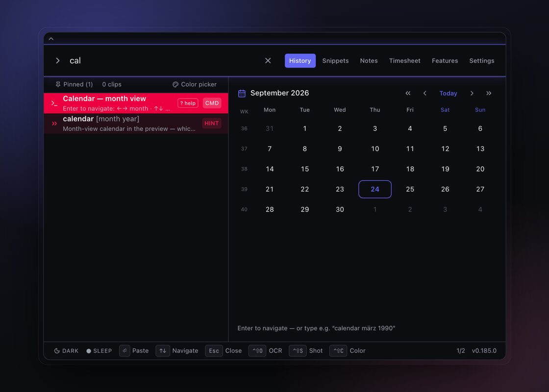Select Sunday the 13th
The image size is (549, 392).
click(x=480, y=149)
